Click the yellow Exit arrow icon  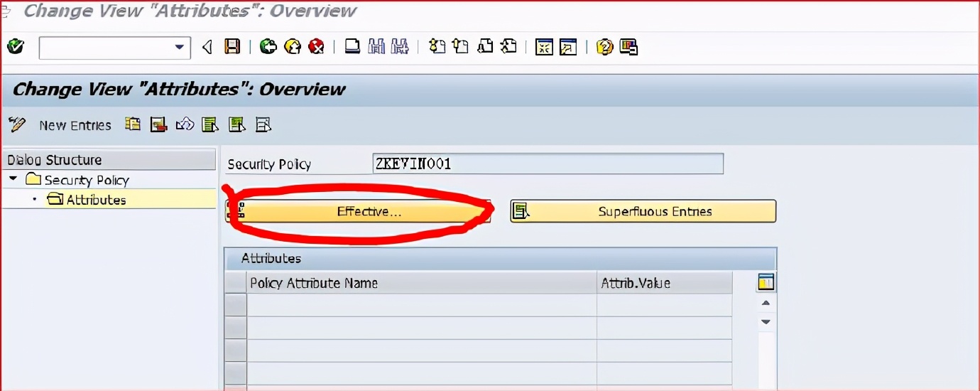[x=293, y=48]
